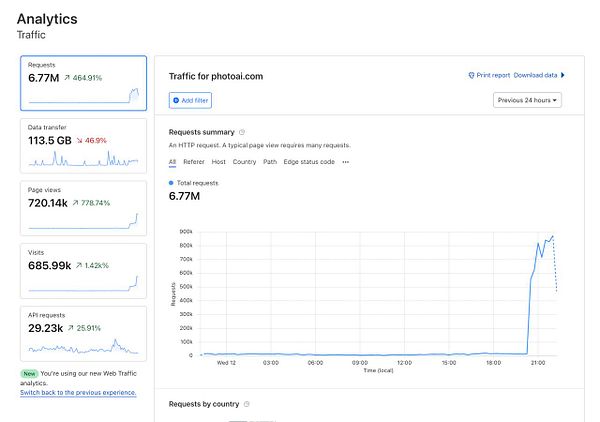Open the three-dot more options menu

click(x=346, y=162)
